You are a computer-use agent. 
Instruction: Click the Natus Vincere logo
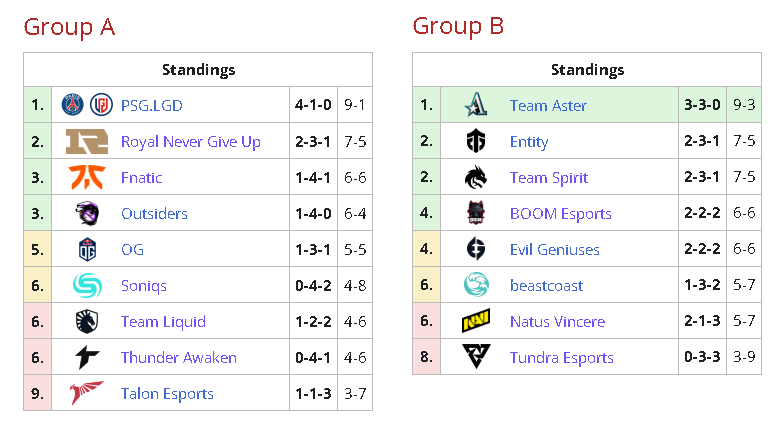[x=475, y=321]
